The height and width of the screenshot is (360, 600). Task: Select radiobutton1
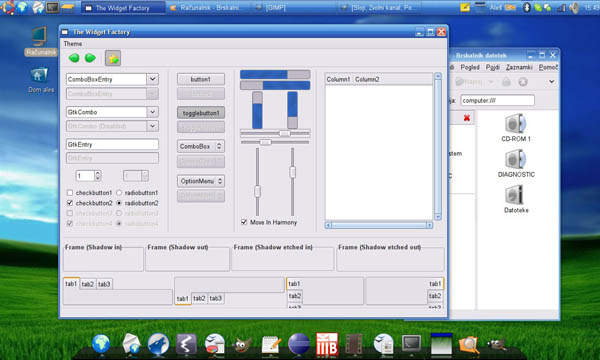(119, 192)
